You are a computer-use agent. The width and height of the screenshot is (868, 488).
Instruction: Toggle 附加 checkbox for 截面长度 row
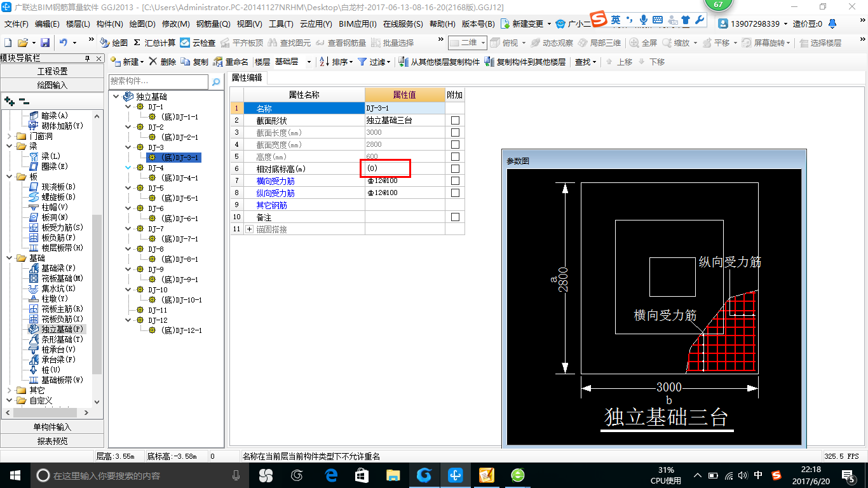click(455, 132)
